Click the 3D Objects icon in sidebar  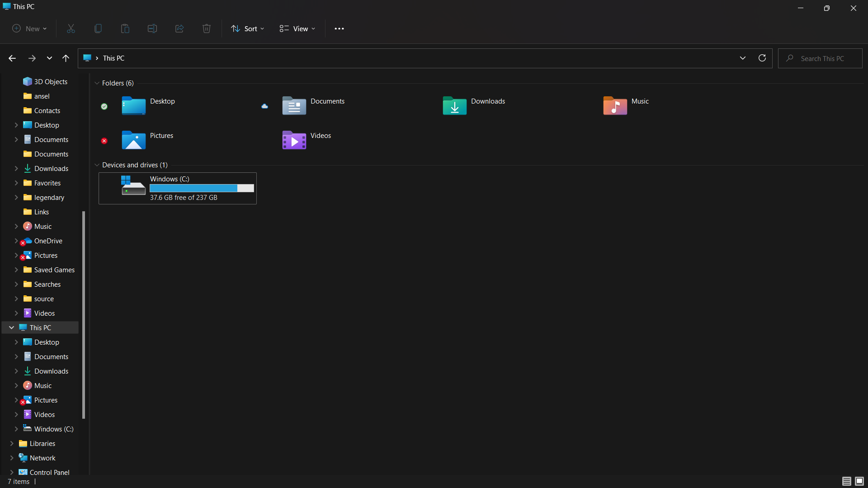pyautogui.click(x=28, y=81)
